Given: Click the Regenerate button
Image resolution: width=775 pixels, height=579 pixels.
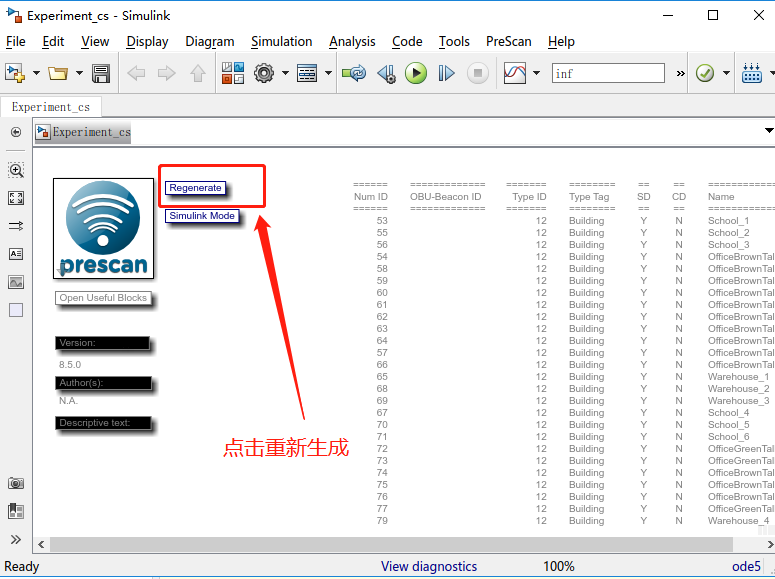Looking at the screenshot, I should tap(195, 188).
